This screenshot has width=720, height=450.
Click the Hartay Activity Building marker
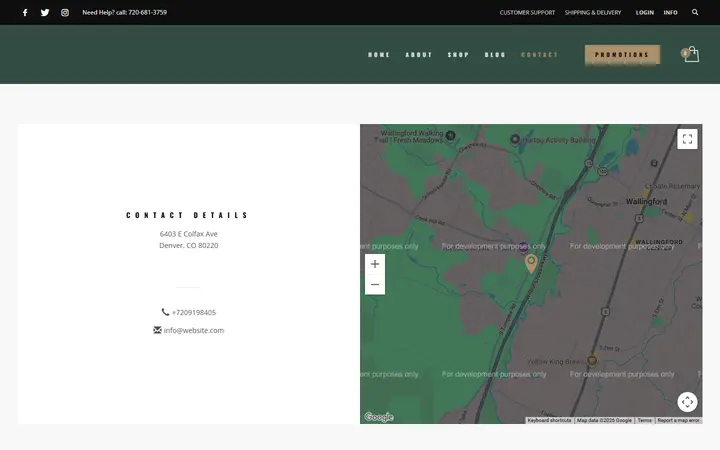[515, 139]
